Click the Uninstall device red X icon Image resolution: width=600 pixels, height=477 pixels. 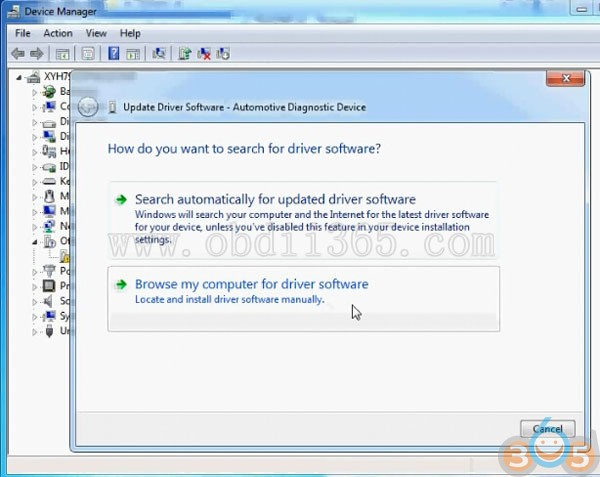tap(204, 54)
